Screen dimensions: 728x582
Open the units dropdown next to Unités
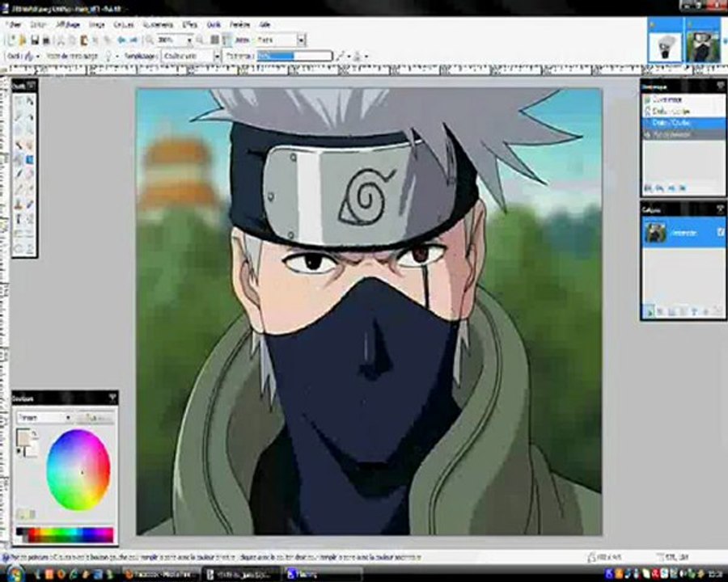point(302,40)
